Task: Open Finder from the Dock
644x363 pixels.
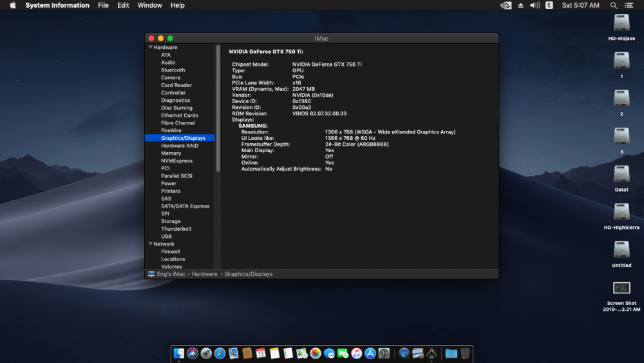Action: pos(178,353)
